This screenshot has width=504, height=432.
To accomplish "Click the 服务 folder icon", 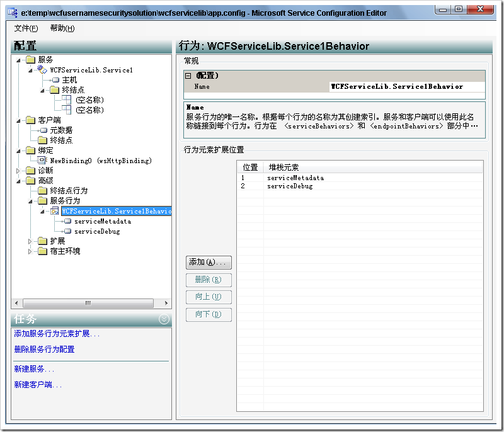I will (x=30, y=60).
